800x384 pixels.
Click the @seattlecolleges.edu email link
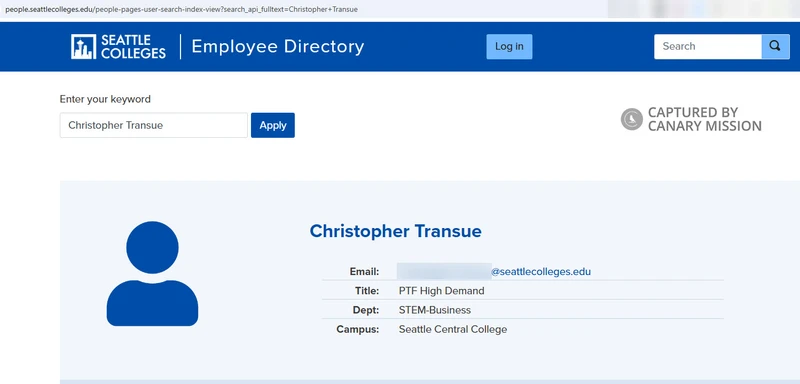pyautogui.click(x=541, y=272)
